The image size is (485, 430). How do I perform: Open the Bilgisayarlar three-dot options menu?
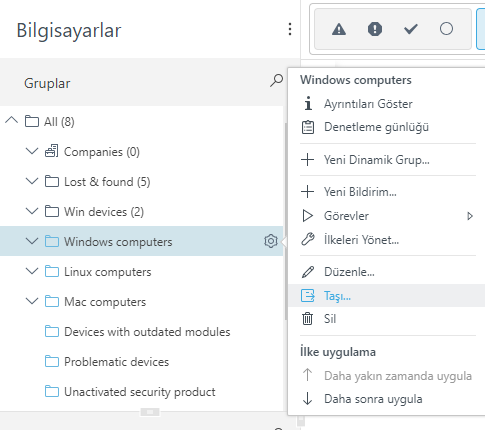click(290, 29)
